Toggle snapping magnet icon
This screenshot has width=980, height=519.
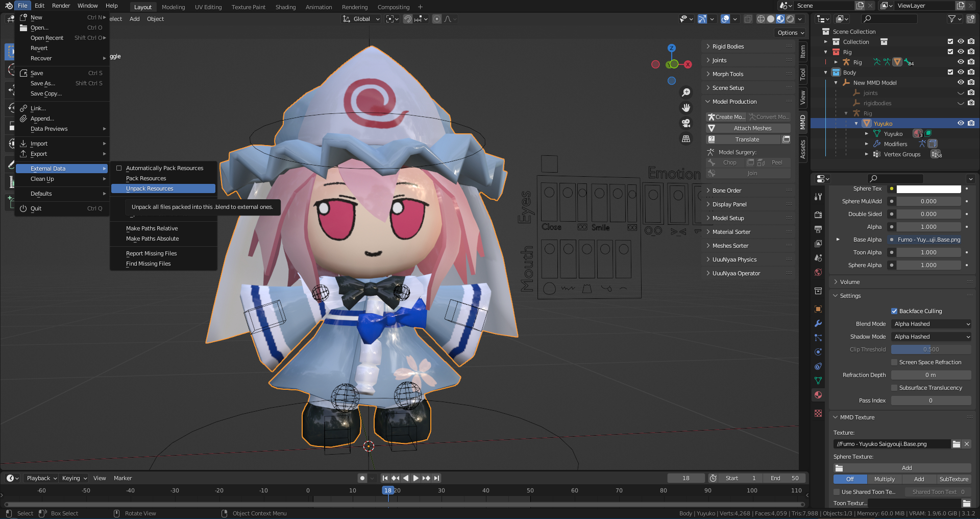point(407,19)
